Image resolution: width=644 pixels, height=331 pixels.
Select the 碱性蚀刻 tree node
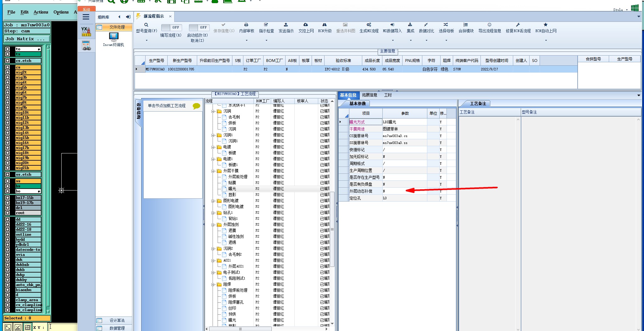[236, 237]
